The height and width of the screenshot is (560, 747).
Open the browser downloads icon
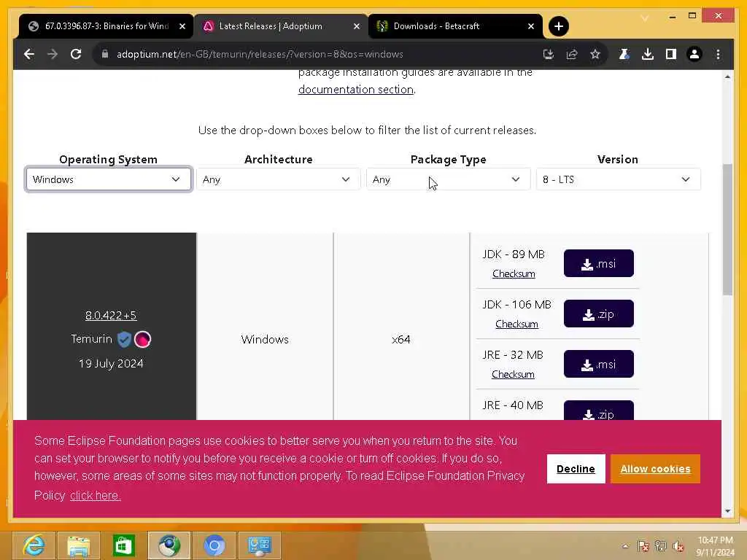point(648,54)
